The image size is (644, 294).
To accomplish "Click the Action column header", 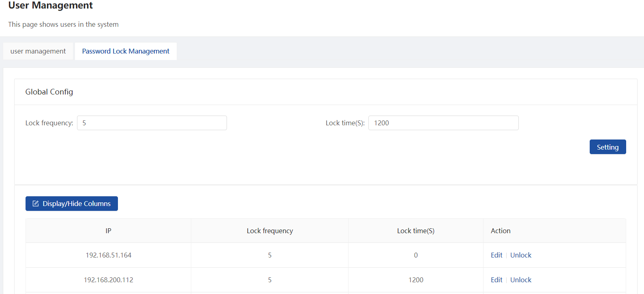I will coord(554,231).
